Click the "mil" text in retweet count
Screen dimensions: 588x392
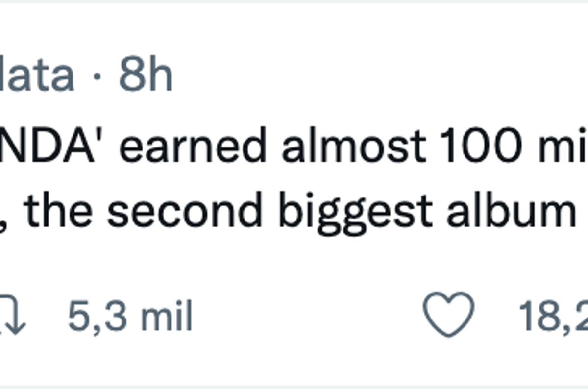pyautogui.click(x=167, y=316)
